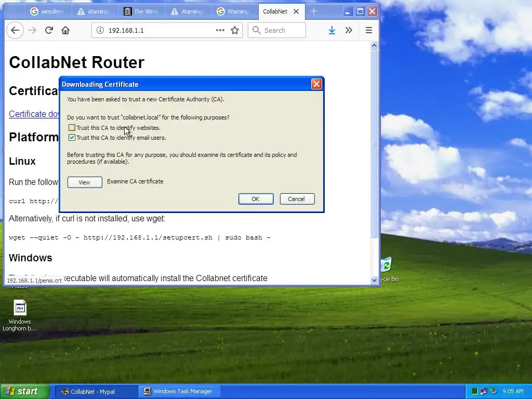Go back to the previous page
The height and width of the screenshot is (399, 532).
(x=15, y=30)
